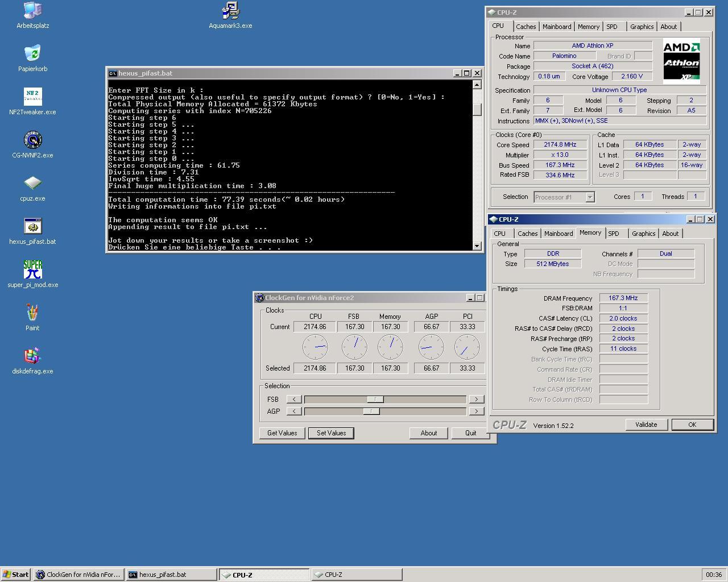Click the hexus_pifast.bat console title icon
The image size is (728, 582).
[x=113, y=73]
